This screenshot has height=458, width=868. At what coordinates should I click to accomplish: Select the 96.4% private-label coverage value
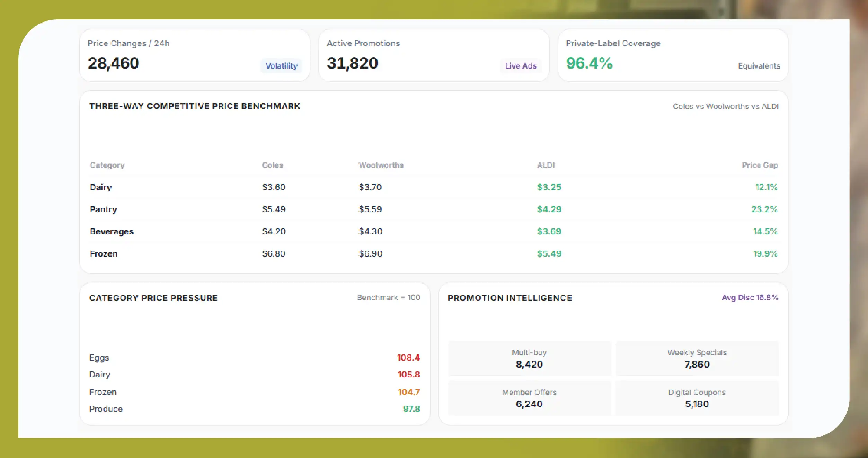[x=589, y=63]
